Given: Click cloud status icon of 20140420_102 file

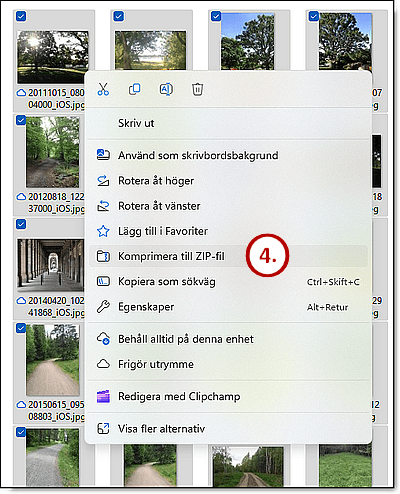Looking at the screenshot, I should pos(21,301).
